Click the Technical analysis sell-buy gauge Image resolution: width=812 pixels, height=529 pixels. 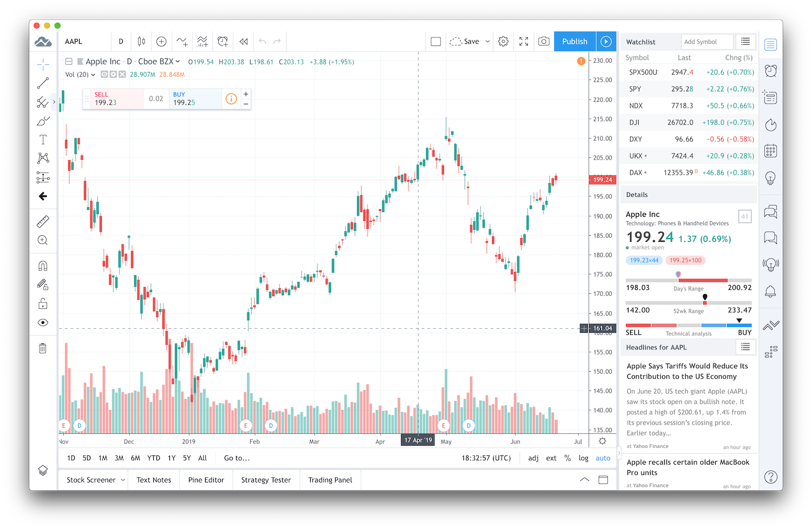(x=688, y=326)
